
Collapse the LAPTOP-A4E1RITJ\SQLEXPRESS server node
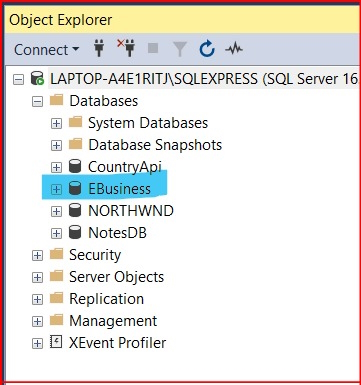click(18, 80)
